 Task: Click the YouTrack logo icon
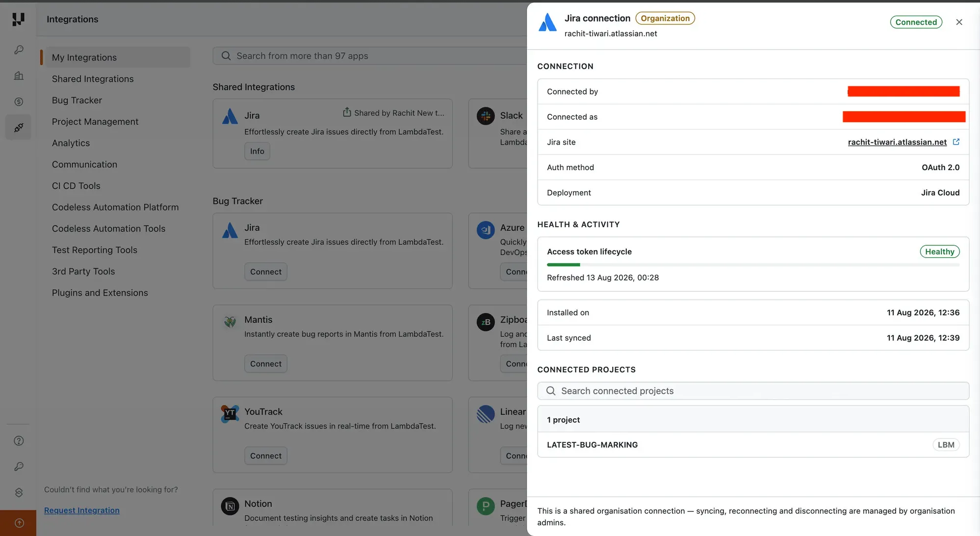click(x=230, y=414)
